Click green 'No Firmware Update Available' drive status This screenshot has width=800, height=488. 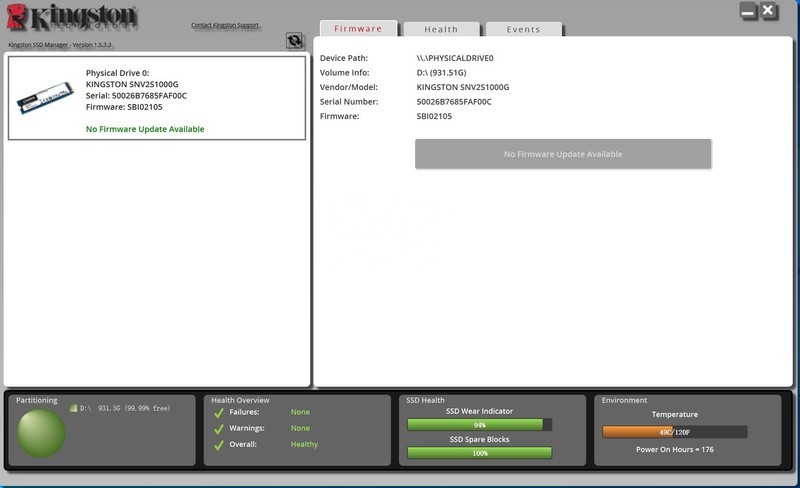point(145,129)
